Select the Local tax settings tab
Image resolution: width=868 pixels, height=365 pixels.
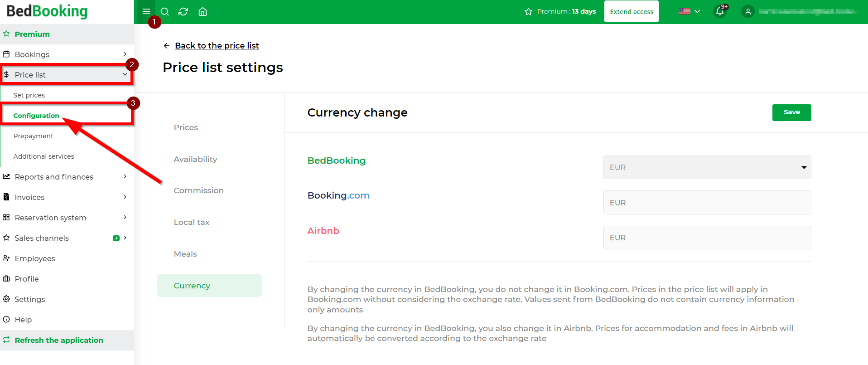(192, 222)
